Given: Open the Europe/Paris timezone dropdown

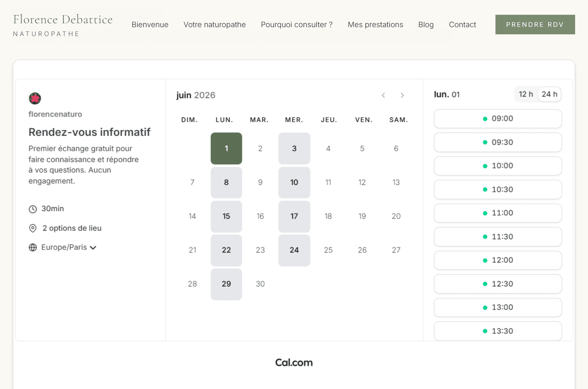Looking at the screenshot, I should (69, 247).
